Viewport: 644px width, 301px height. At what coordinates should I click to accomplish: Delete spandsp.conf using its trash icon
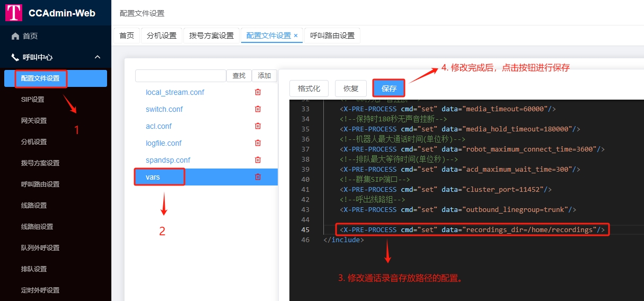(258, 160)
